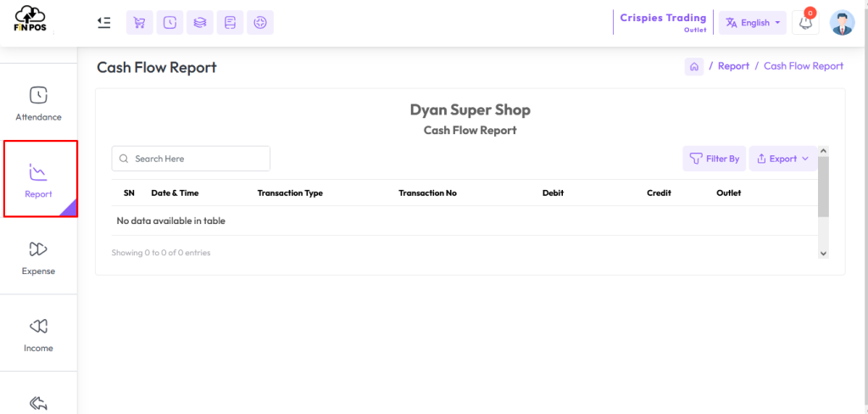
Task: Open user profile avatar
Action: 842,23
